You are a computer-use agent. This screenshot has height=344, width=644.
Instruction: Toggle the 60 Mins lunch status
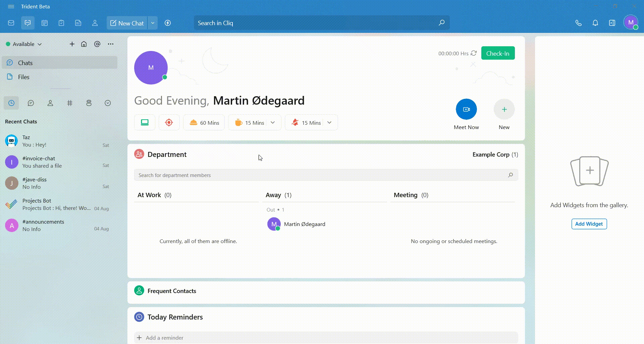tap(204, 123)
